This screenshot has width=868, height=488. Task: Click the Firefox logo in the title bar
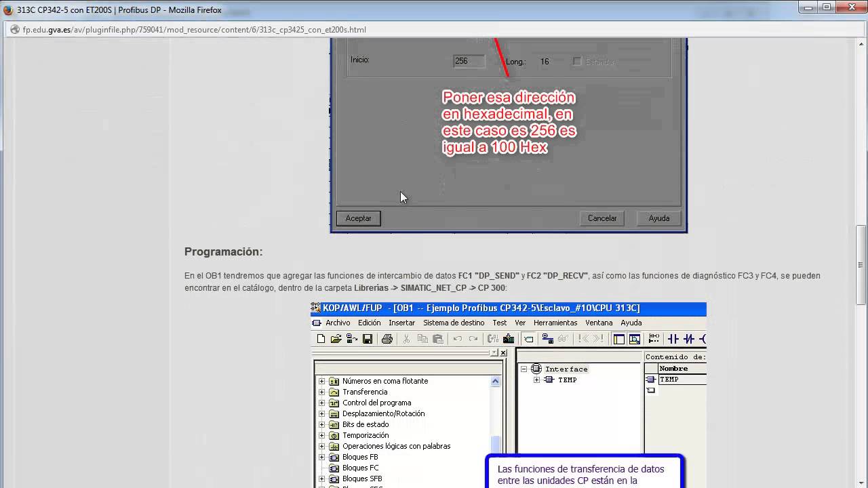(x=8, y=10)
